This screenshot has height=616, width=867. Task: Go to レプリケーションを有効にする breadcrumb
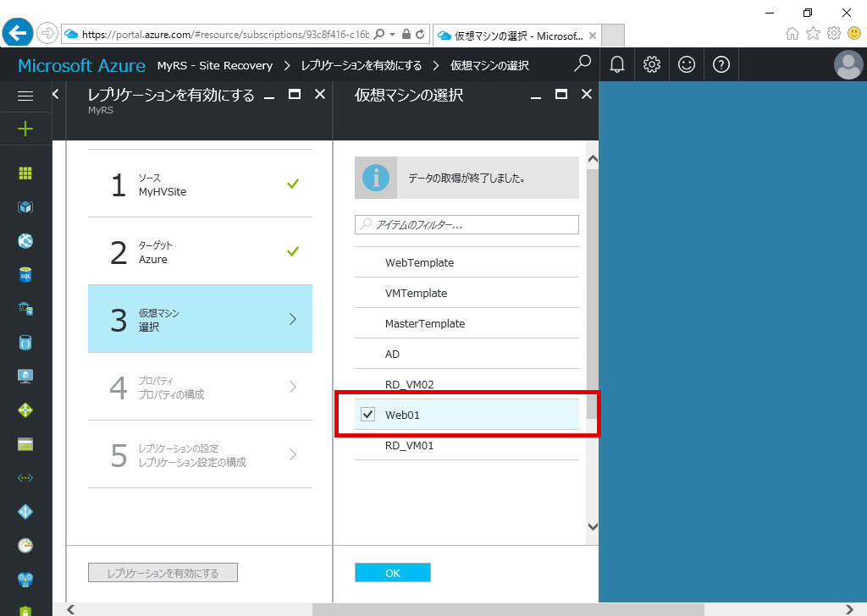361,66
